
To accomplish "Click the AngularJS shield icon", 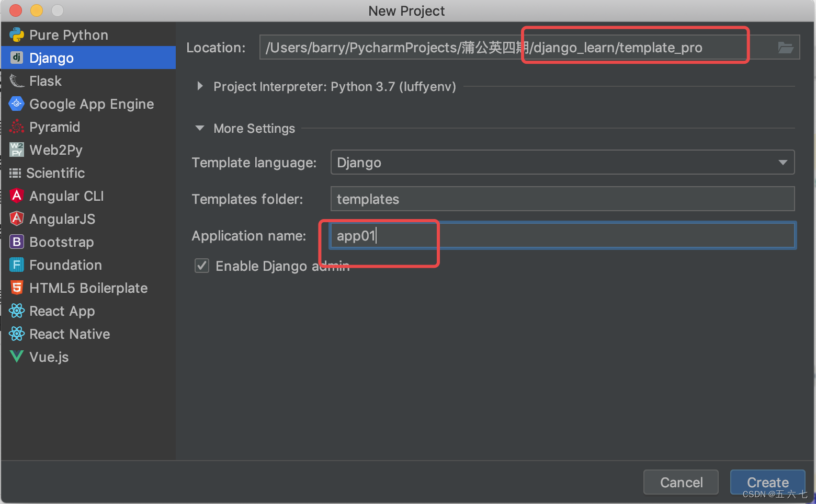I will 17,219.
